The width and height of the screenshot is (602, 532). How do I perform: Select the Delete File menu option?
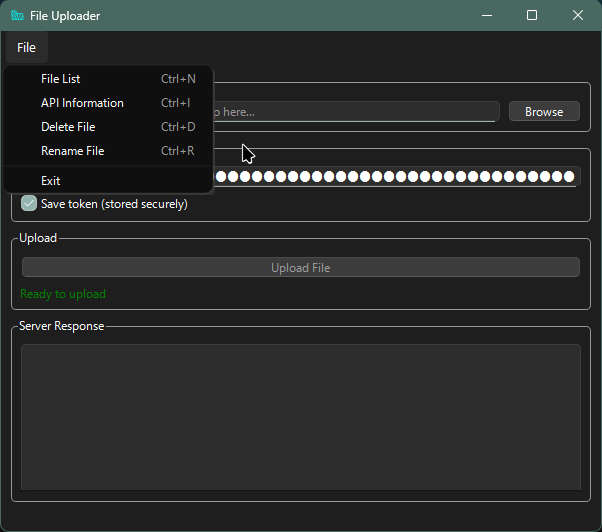tap(68, 127)
